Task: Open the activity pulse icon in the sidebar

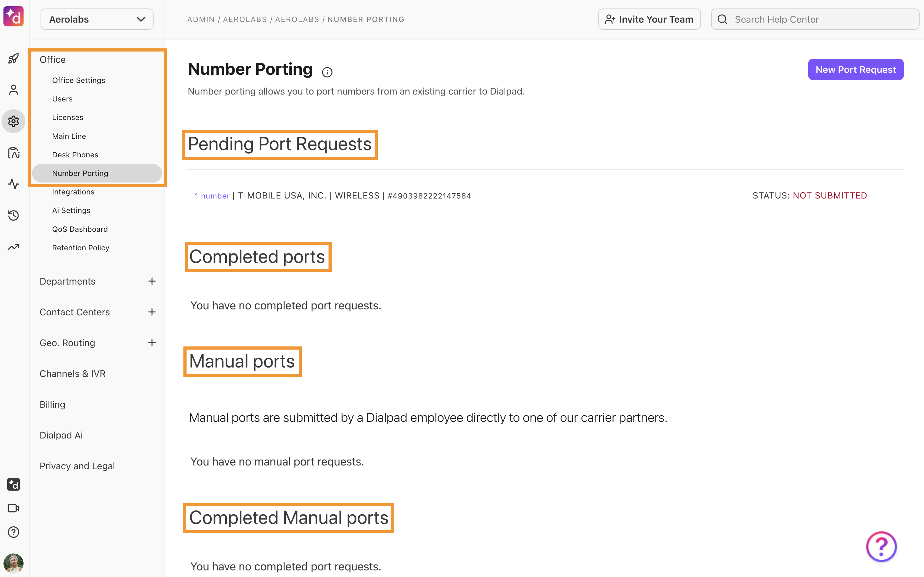Action: tap(14, 184)
